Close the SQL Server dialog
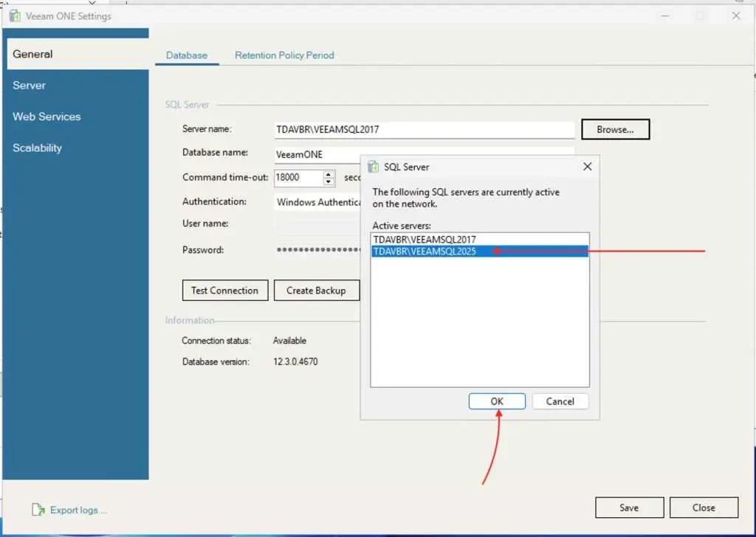Viewport: 756px width, 537px height. coord(587,167)
